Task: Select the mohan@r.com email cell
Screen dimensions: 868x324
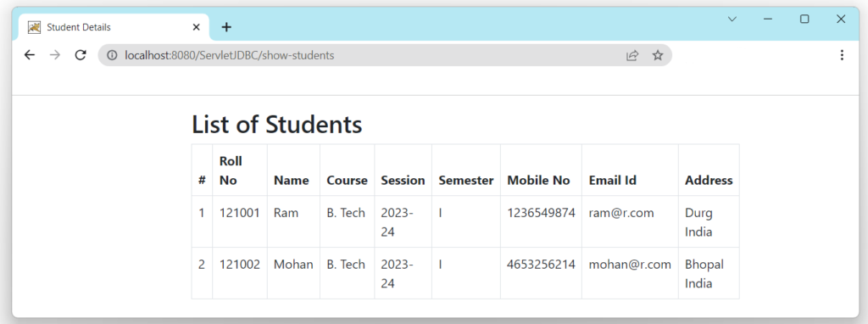Action: click(630, 273)
